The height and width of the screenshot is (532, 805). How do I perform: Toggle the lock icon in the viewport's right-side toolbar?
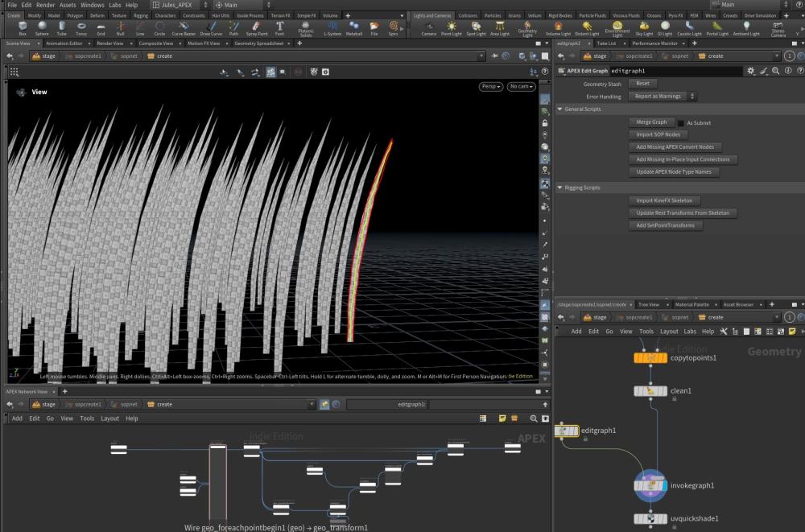click(x=545, y=123)
